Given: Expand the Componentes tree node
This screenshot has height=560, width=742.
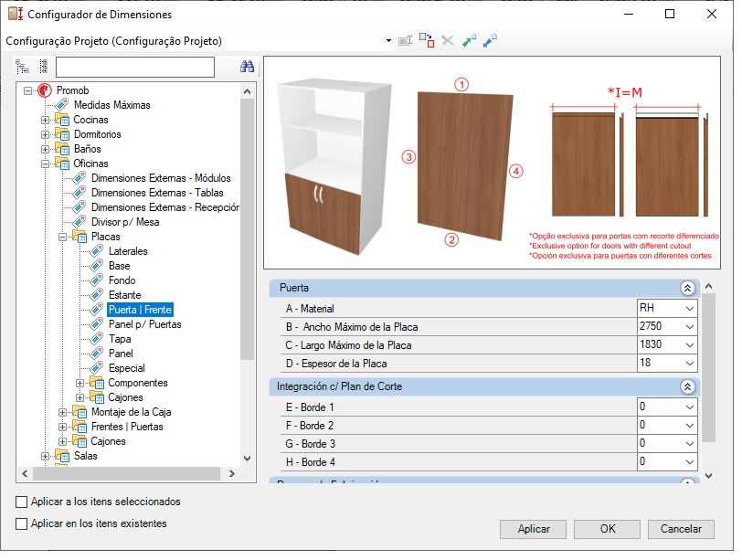Looking at the screenshot, I should coord(80,383).
